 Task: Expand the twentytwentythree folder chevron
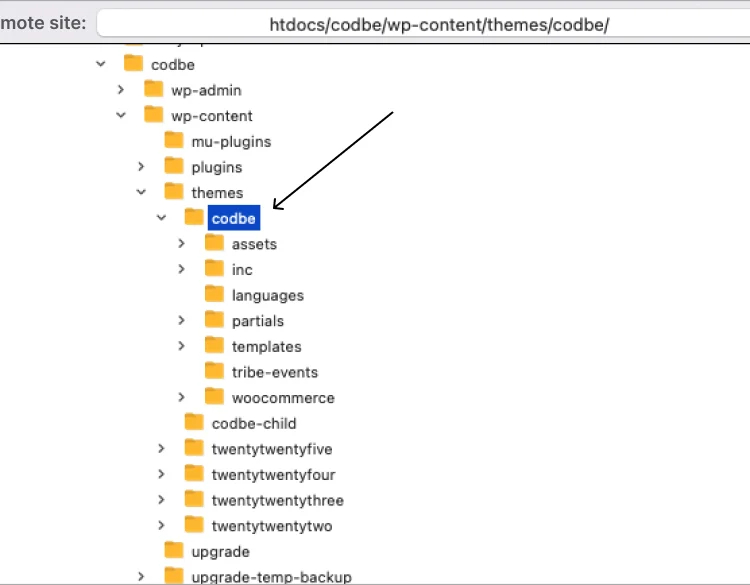pos(161,499)
